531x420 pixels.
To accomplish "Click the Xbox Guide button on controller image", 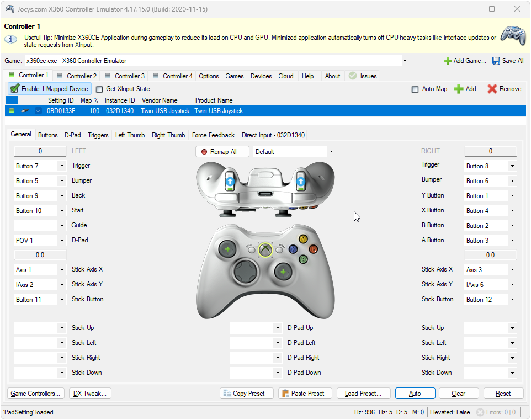I will (265, 250).
